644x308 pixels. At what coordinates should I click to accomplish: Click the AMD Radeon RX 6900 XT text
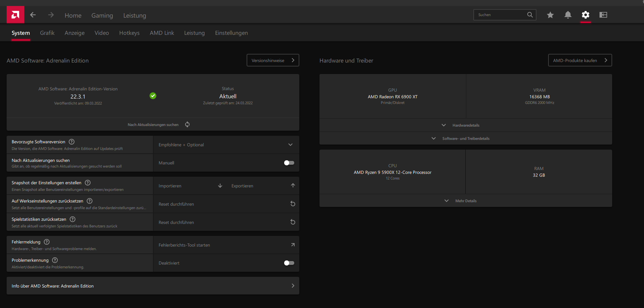point(393,97)
